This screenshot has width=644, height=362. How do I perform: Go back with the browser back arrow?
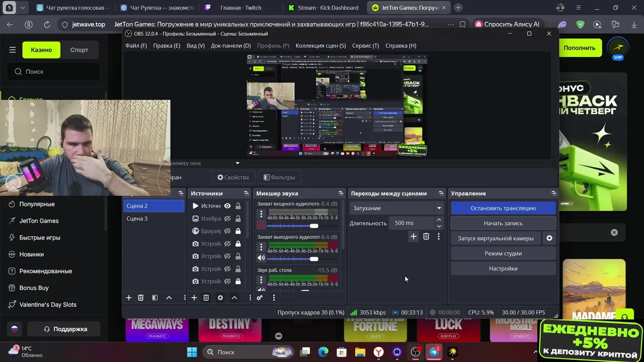(x=10, y=24)
